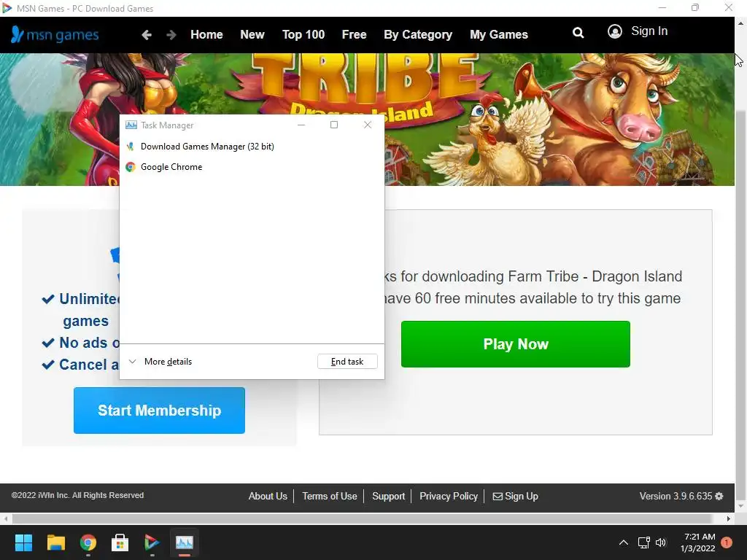The width and height of the screenshot is (747, 560).
Task: Click the Version 3.9.6.635 text
Action: pyautogui.click(x=676, y=496)
